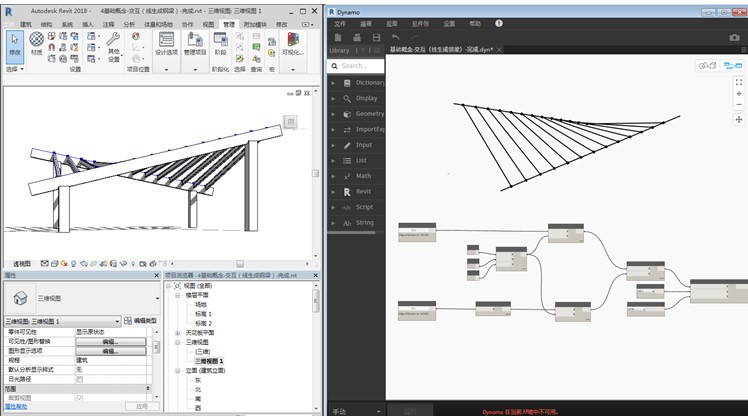Select {三维} view in project browser
The width and height of the screenshot is (748, 420).
point(203,351)
